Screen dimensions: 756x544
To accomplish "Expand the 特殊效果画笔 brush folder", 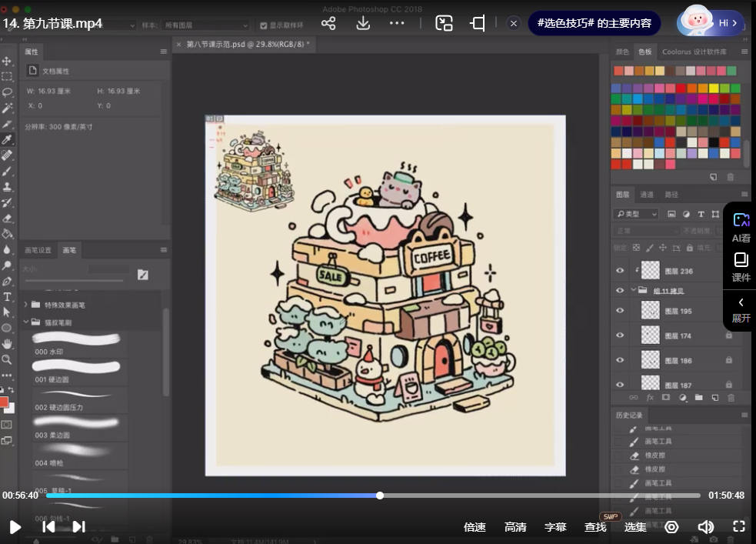I will tap(26, 305).
